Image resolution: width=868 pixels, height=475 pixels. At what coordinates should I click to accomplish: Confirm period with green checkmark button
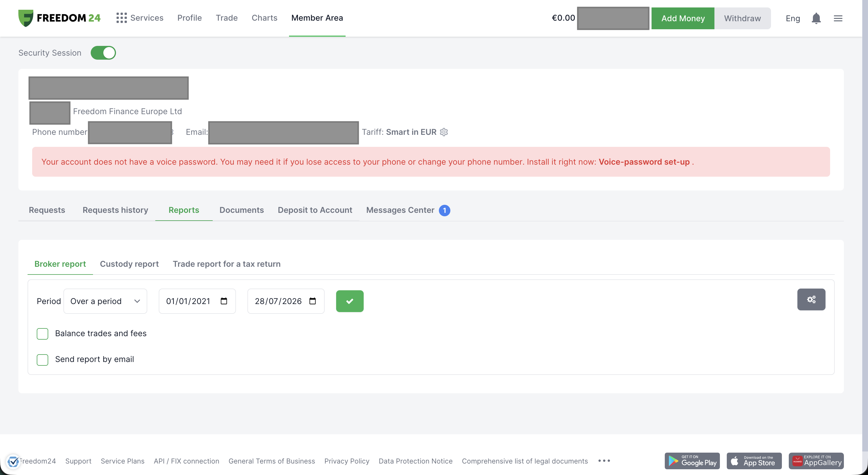pos(350,301)
